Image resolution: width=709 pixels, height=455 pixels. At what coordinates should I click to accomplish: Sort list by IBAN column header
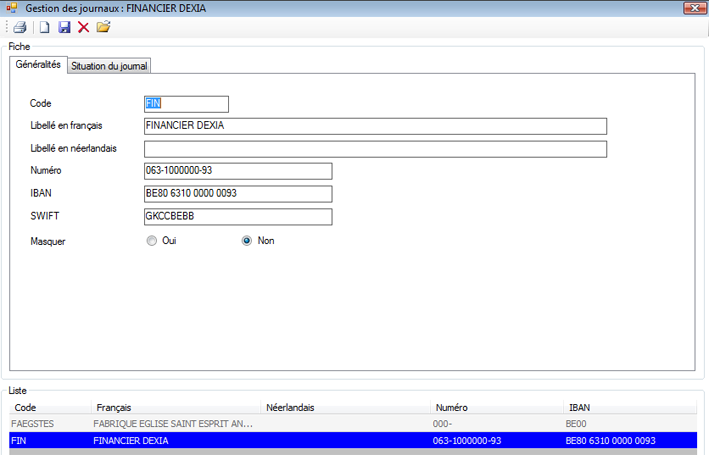tap(630, 408)
